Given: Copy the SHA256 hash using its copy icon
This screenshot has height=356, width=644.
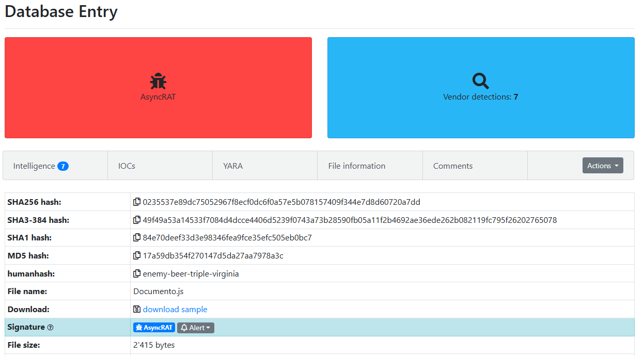Looking at the screenshot, I should (137, 202).
